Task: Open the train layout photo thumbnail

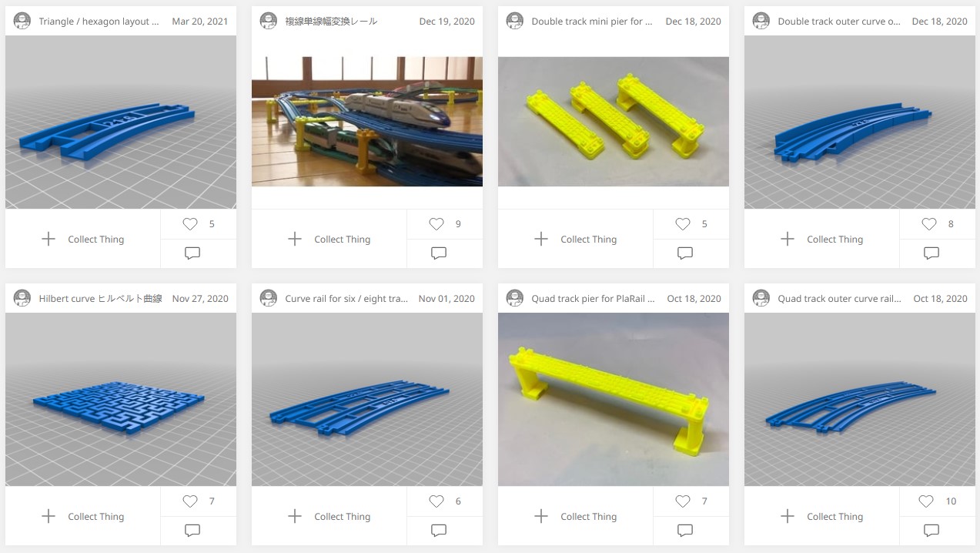Action: [x=367, y=122]
